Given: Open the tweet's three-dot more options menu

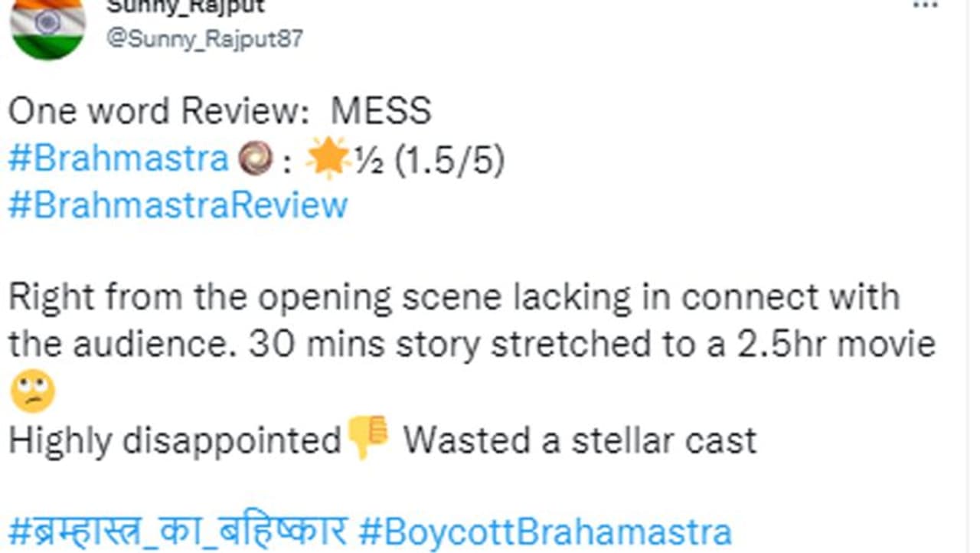Looking at the screenshot, I should click(x=926, y=5).
